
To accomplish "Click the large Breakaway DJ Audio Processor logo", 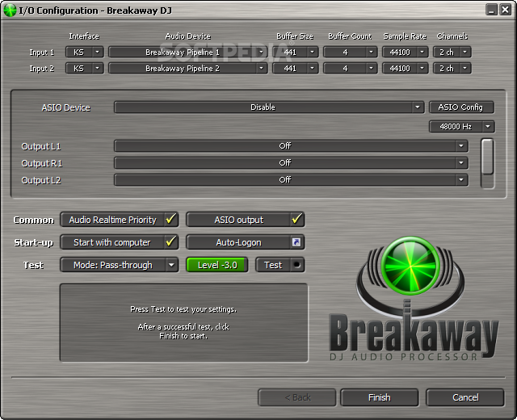I will pyautogui.click(x=414, y=298).
